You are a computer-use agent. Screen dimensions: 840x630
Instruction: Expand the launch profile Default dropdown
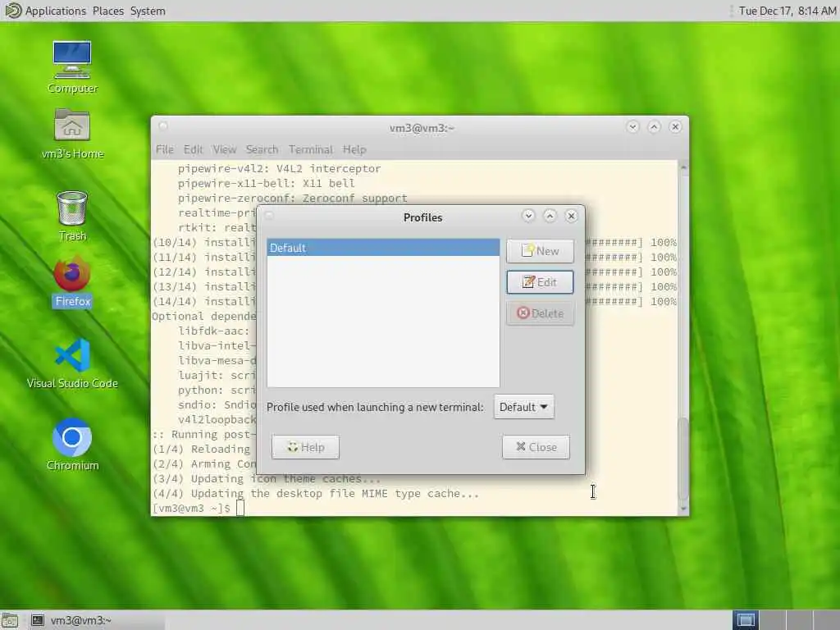point(523,407)
